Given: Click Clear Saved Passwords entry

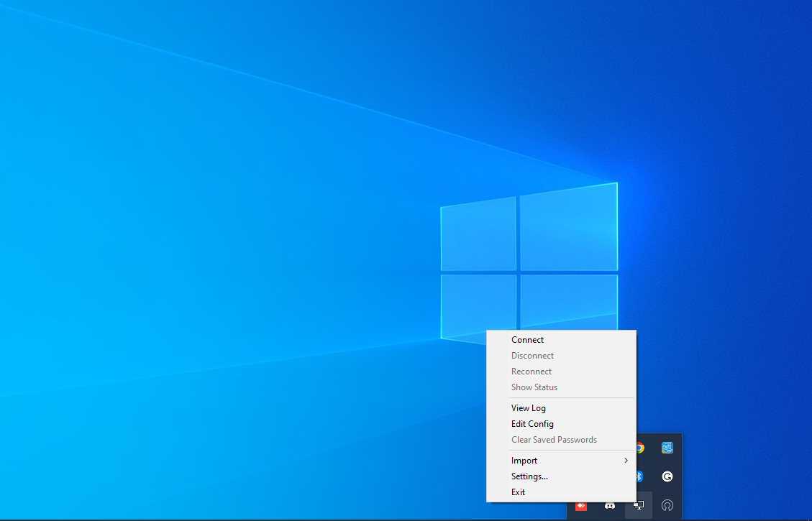Looking at the screenshot, I should 554,440.
